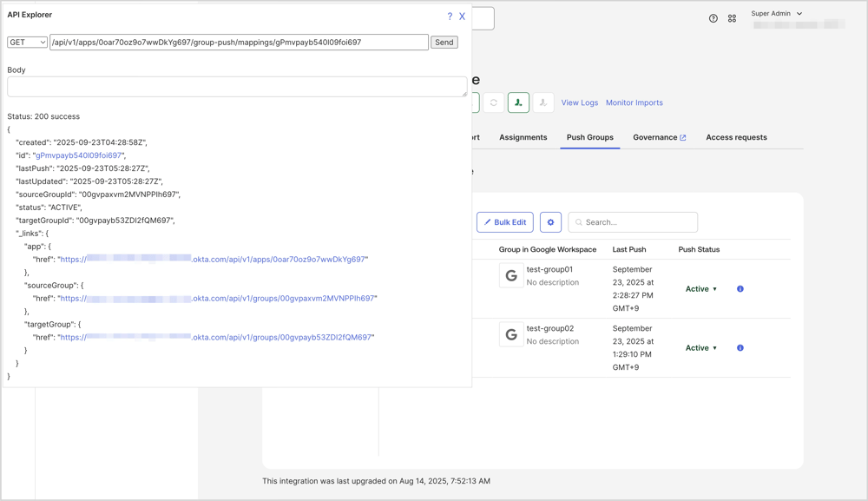Open the API Explorer help question mark
Screen dimensions: 868x501
click(450, 16)
